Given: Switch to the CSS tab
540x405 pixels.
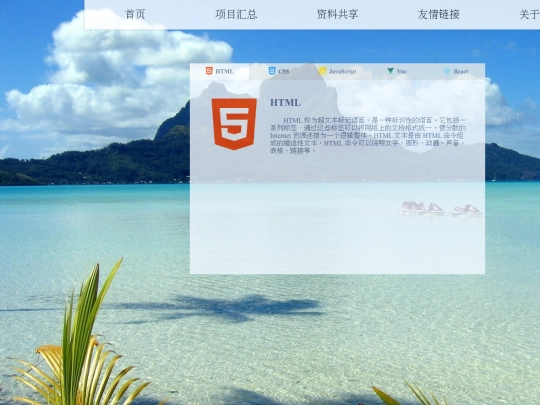Looking at the screenshot, I should tap(279, 71).
